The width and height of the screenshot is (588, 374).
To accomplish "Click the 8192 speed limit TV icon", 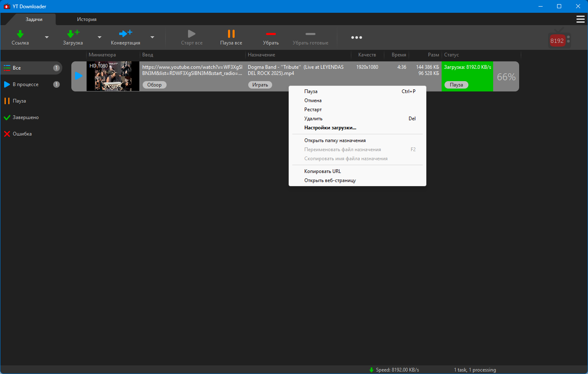I will point(559,40).
